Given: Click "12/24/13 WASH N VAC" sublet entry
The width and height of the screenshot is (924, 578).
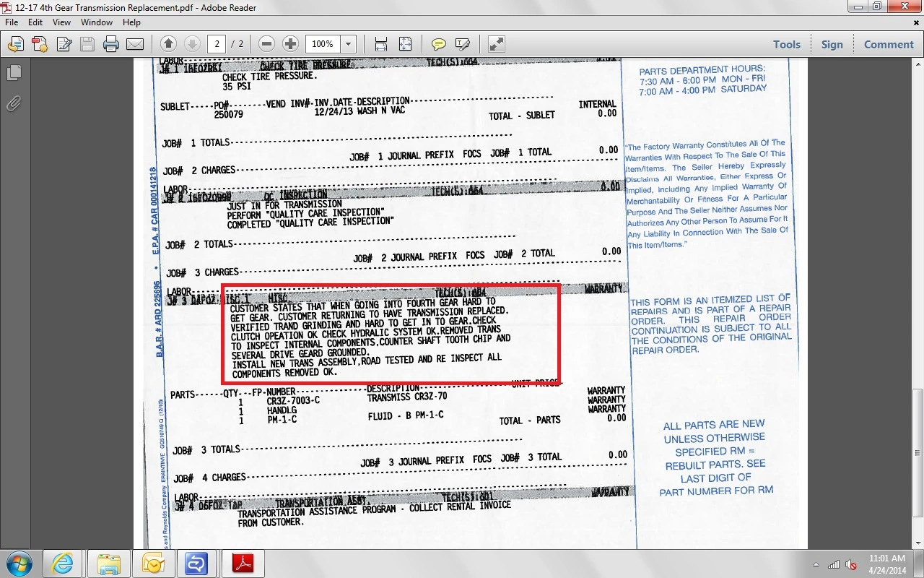Looking at the screenshot, I should (x=360, y=112).
